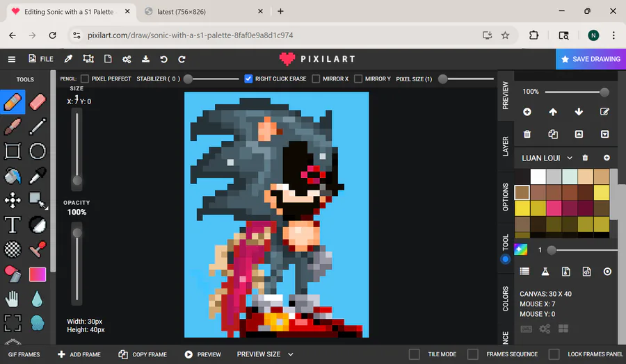Enable the MIRROR X checkbox
626x364 pixels.
(x=316, y=79)
